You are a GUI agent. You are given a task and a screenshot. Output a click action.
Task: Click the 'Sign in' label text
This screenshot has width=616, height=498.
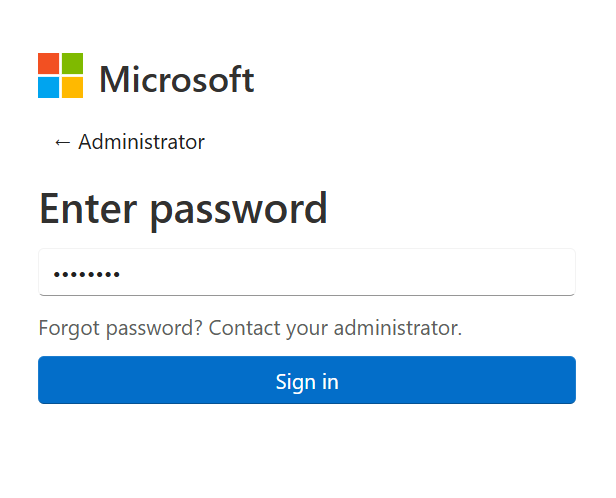[307, 382]
